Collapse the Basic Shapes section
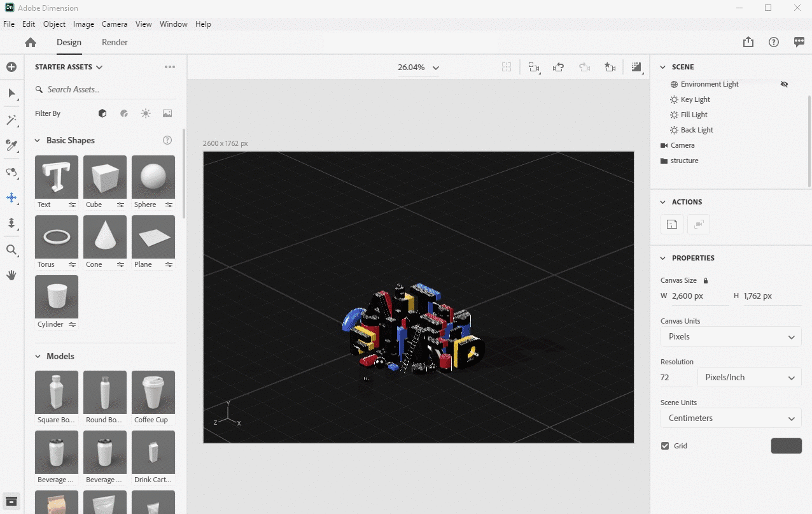Screen dimensions: 812x514 coord(38,140)
